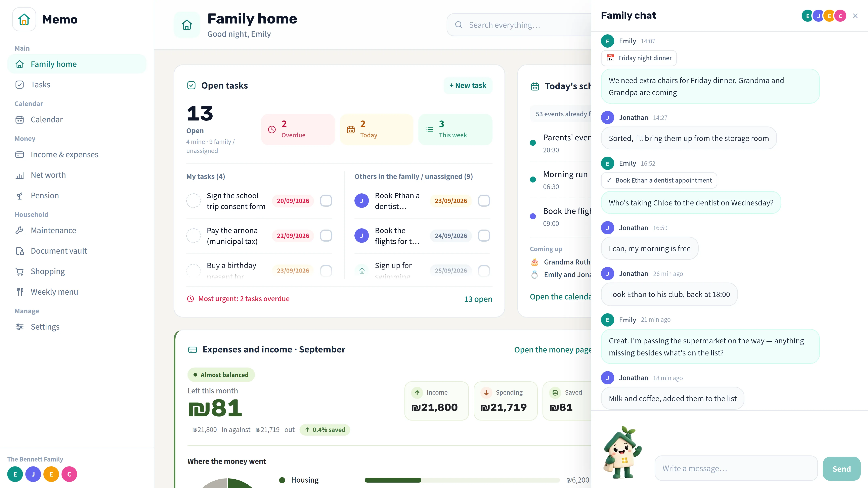Click the house mascot in Family chat
The width and height of the screenshot is (868, 488).
coord(622,452)
